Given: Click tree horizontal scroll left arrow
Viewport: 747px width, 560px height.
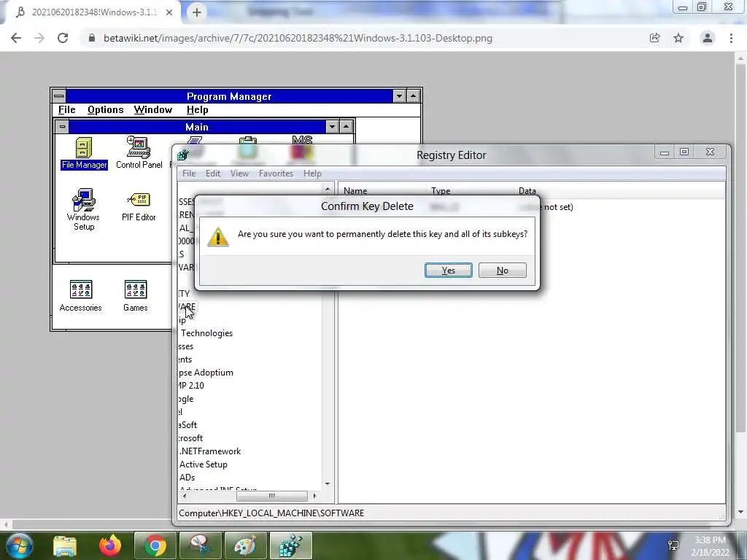Looking at the screenshot, I should click(x=185, y=496).
